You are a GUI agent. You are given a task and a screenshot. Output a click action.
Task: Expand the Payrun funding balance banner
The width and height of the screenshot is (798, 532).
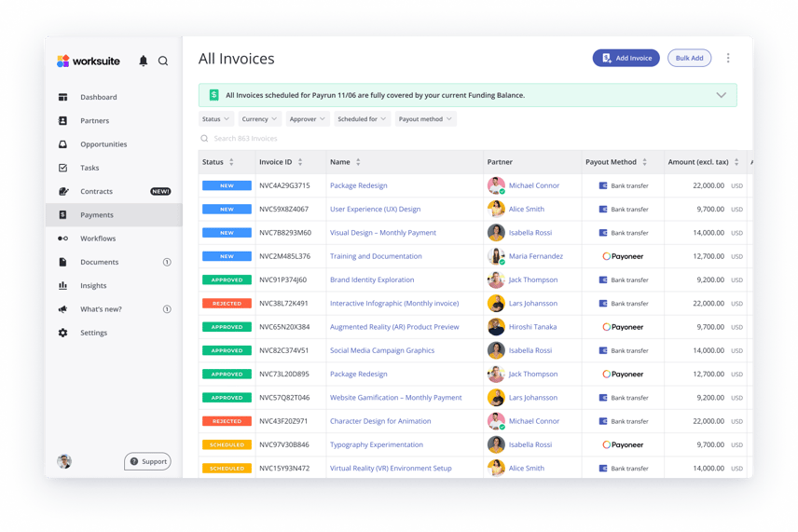pyautogui.click(x=721, y=95)
